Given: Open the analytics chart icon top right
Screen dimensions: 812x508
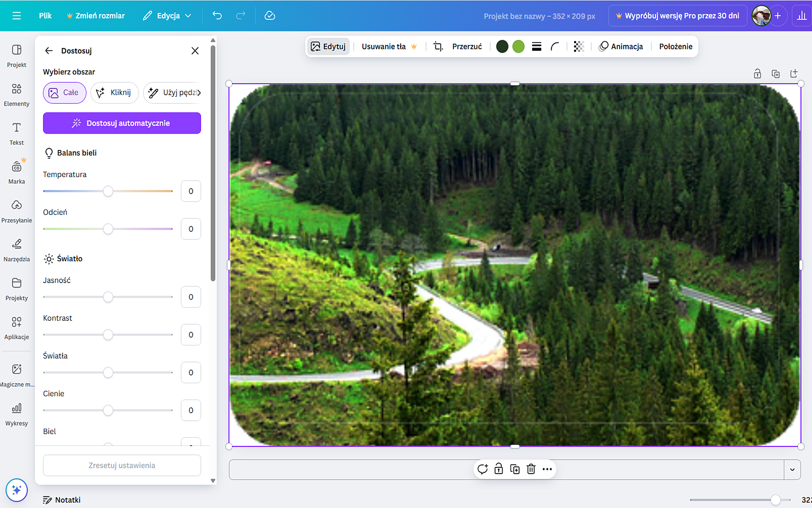Looking at the screenshot, I should point(801,15).
